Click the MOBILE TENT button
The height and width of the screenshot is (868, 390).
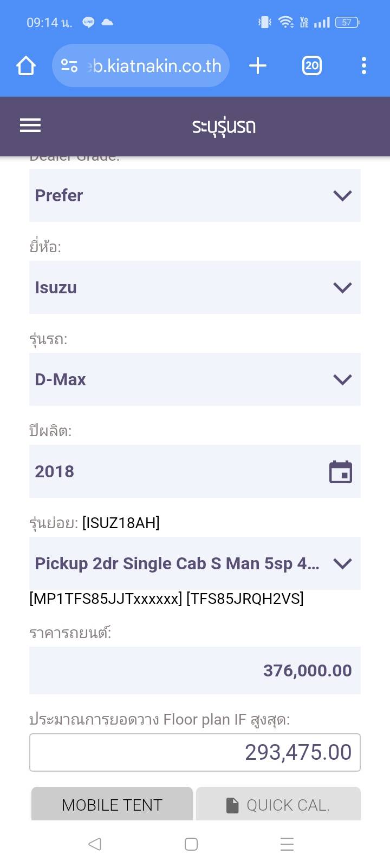[112, 805]
